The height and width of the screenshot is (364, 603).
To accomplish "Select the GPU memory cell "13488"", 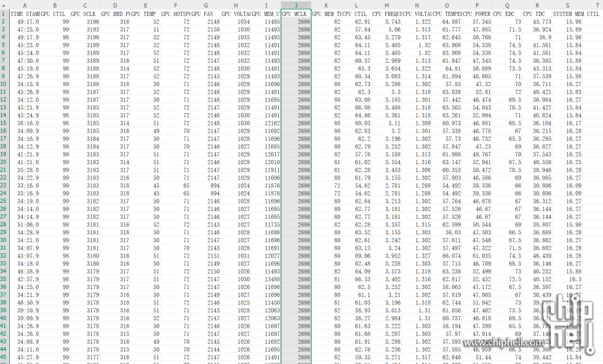I will pos(266,279).
